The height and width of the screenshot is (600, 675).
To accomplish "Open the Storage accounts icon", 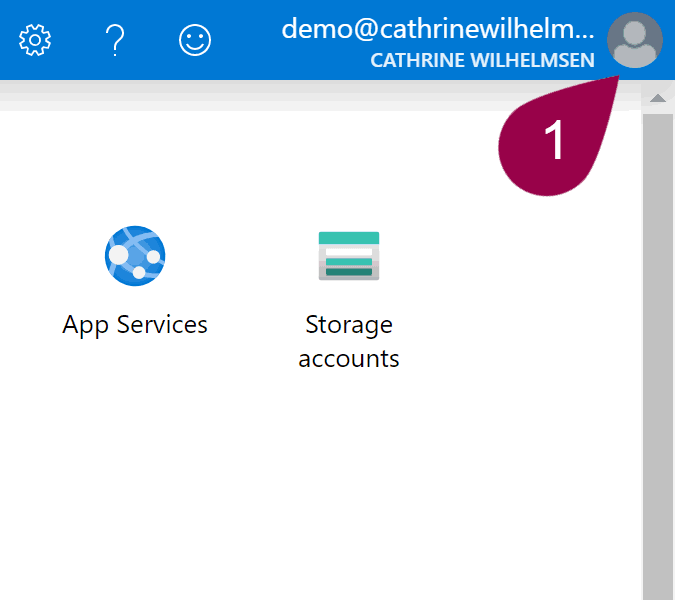I will pyautogui.click(x=348, y=256).
